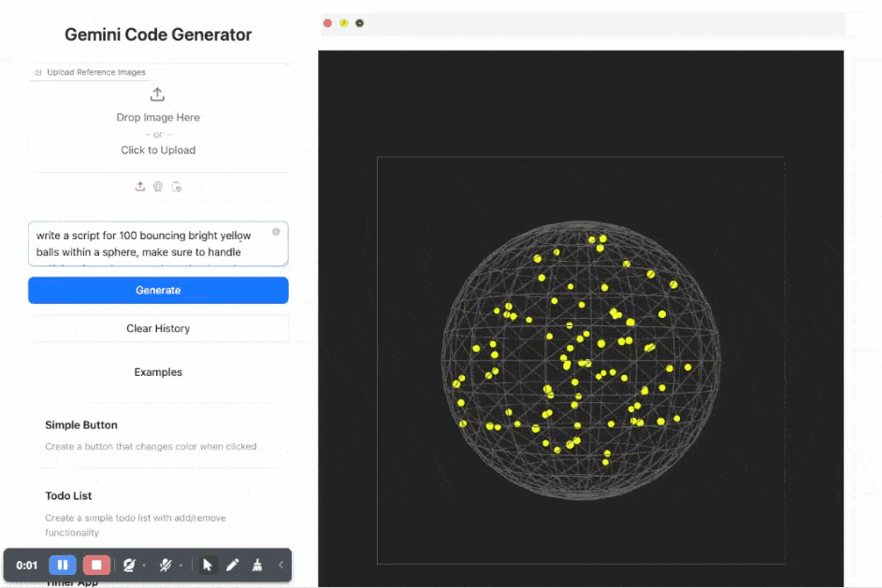Click the upload arrow icon in drop zone
This screenshot has width=882, height=588.
tap(157, 94)
